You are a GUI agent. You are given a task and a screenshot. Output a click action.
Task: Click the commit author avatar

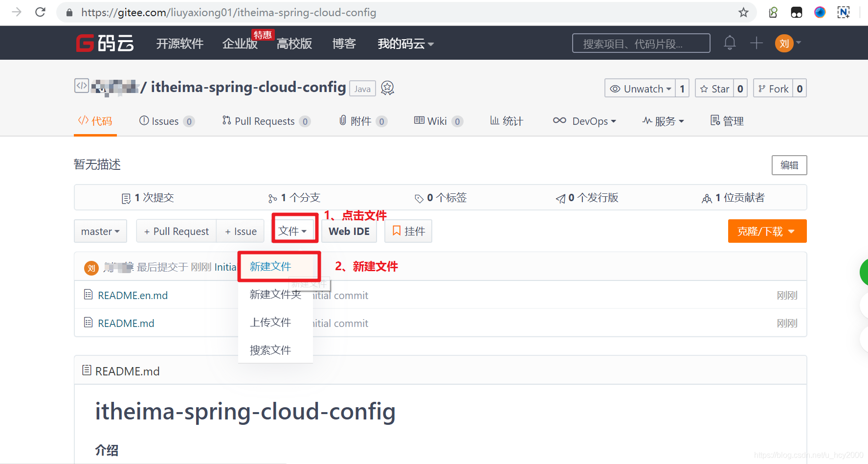(91, 268)
